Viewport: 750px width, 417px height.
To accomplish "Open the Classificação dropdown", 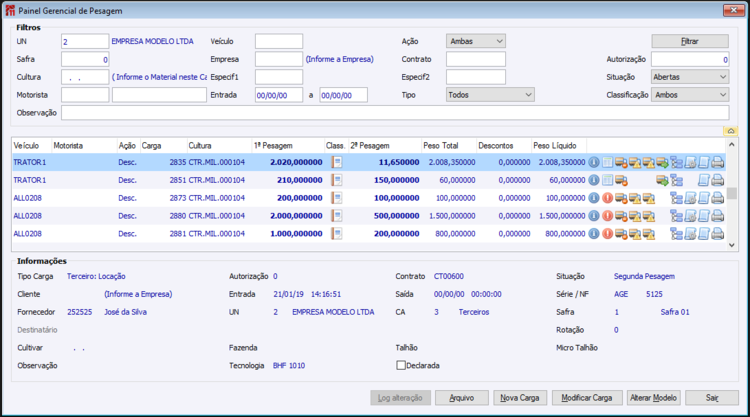I will [689, 95].
